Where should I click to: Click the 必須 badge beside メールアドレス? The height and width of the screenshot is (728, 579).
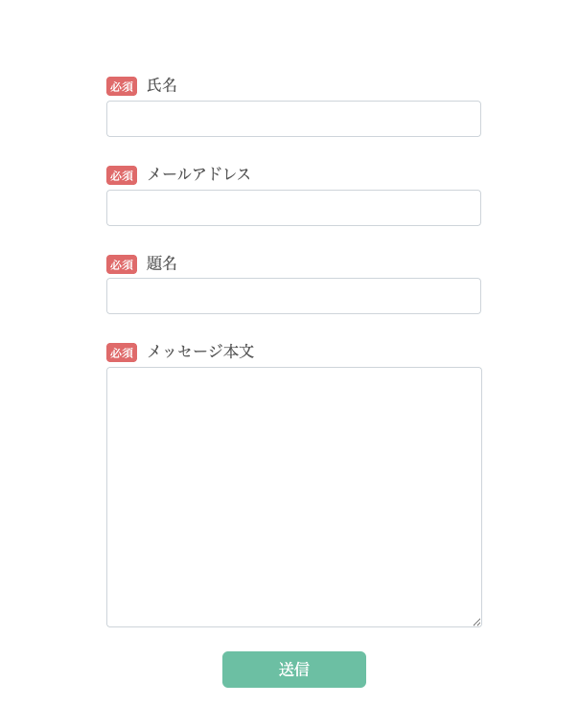click(x=122, y=175)
